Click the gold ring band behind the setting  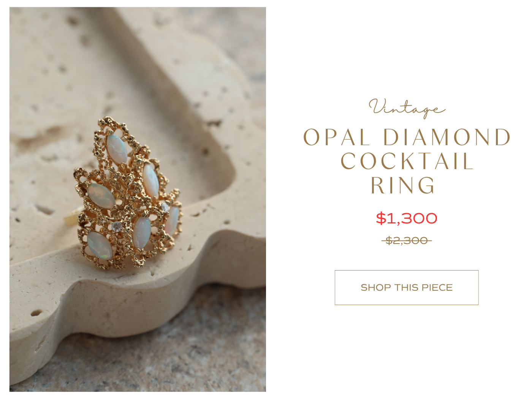(x=71, y=218)
